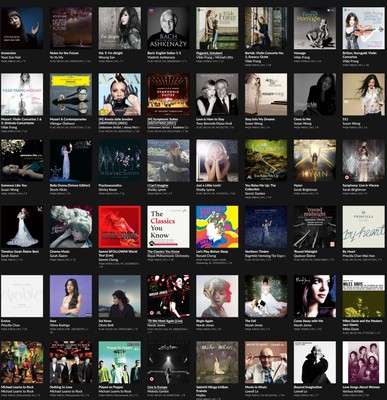Open the Bach Ashkenazy album cover
Viewport: 387px width, 400px height.
168,28
